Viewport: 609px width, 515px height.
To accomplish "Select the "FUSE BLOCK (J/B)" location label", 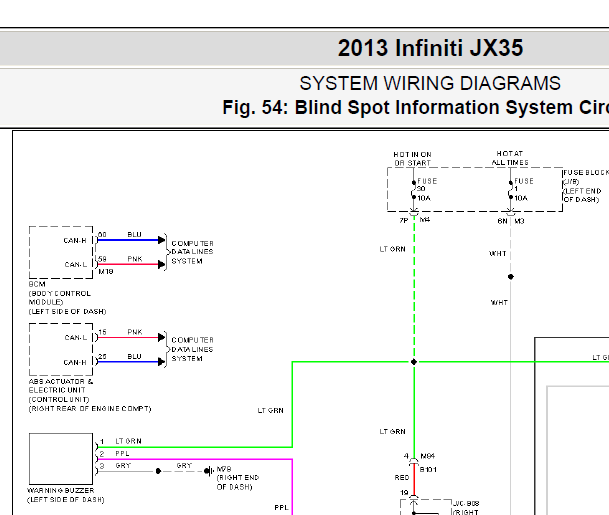I will (586, 186).
